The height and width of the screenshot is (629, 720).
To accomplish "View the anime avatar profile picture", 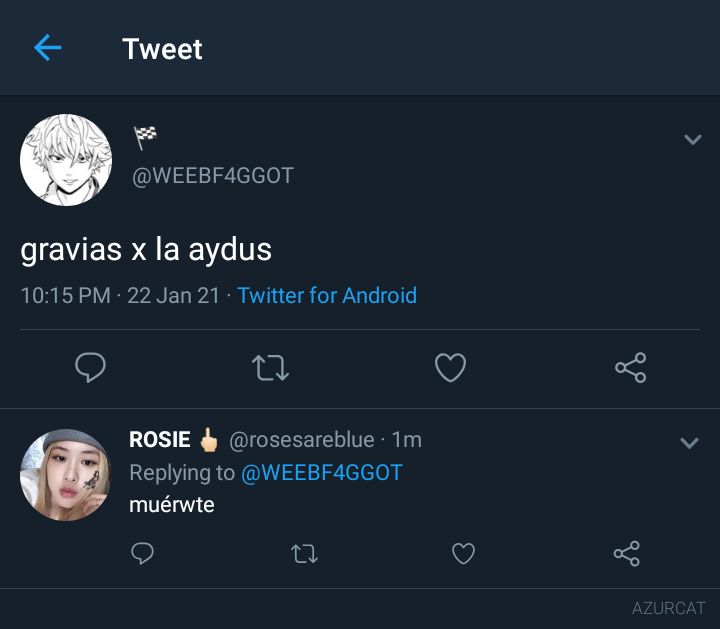I will (66, 160).
